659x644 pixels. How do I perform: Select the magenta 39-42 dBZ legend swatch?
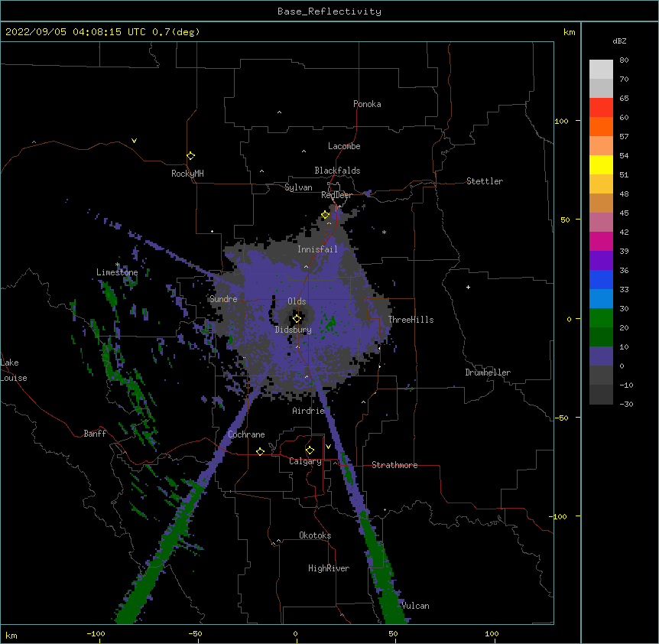click(601, 241)
